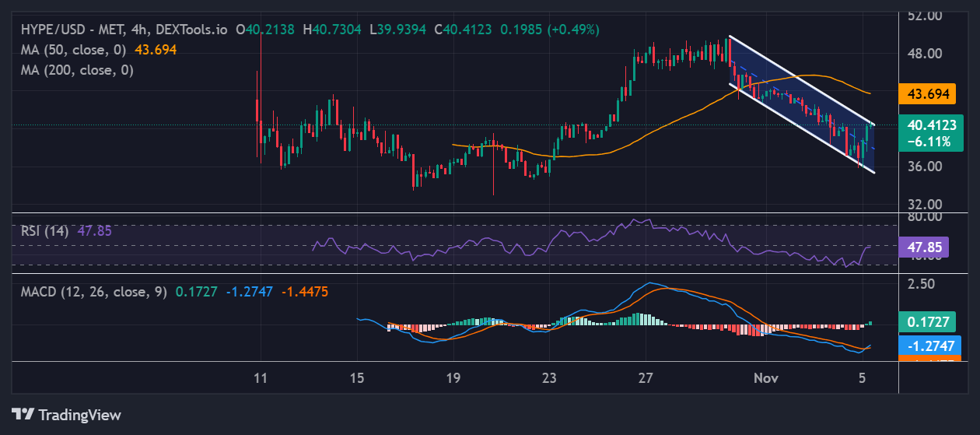Image resolution: width=980 pixels, height=435 pixels.
Task: Click the Nov label on time axis
Action: tap(766, 378)
